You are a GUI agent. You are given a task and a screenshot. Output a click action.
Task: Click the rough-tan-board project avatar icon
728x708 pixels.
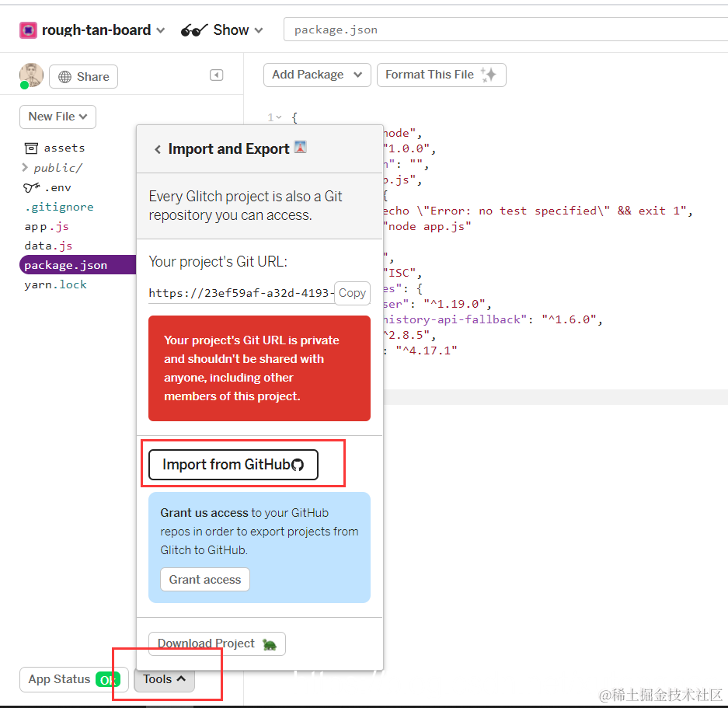pyautogui.click(x=28, y=30)
